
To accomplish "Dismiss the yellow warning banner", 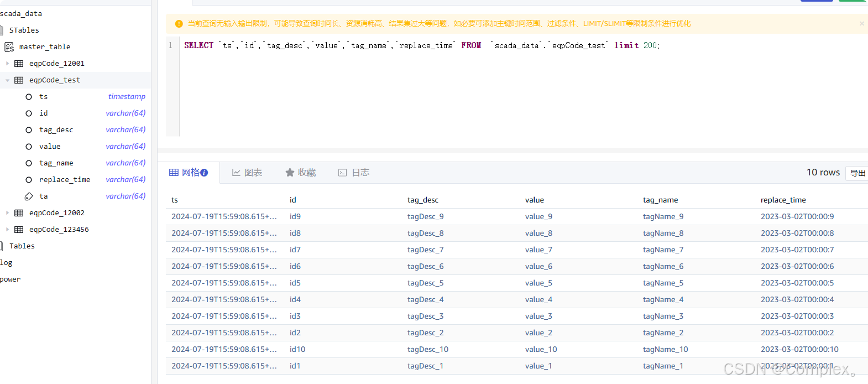I will point(861,23).
